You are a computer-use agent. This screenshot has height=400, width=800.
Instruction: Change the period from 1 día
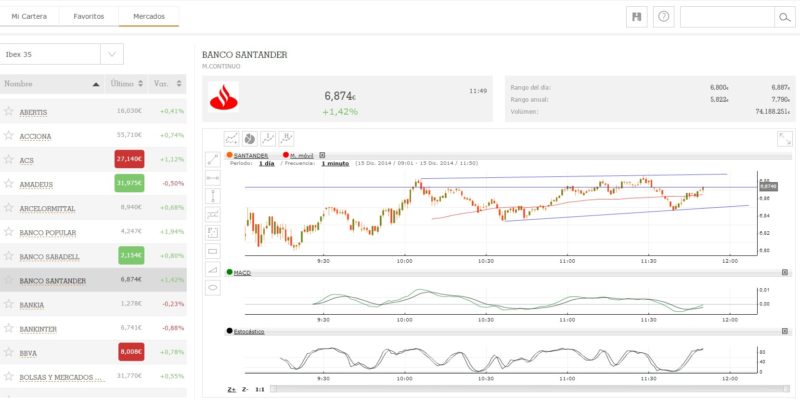click(x=266, y=164)
